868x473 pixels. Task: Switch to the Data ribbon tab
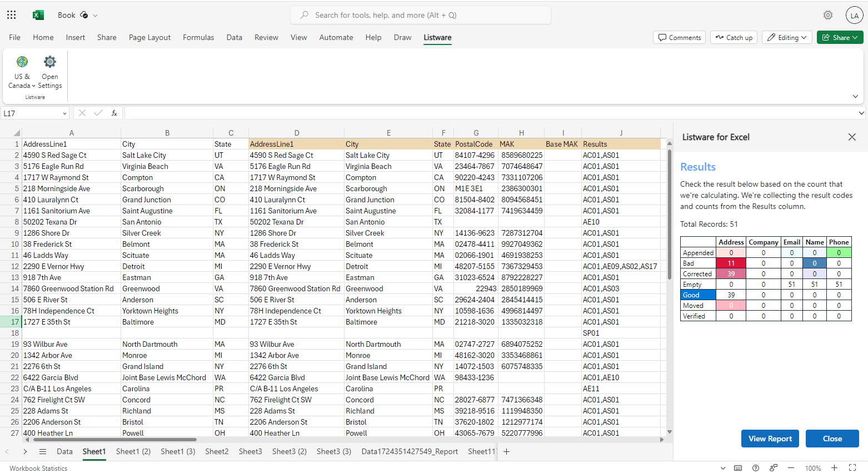[235, 37]
